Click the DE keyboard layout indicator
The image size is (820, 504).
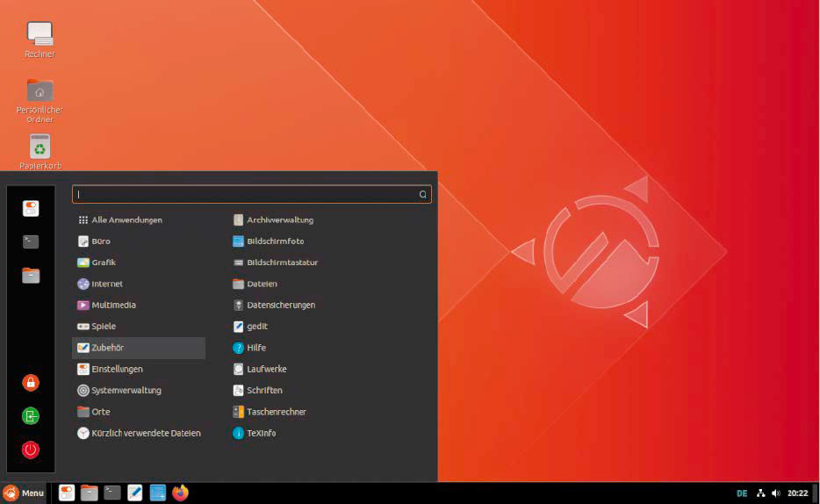[742, 493]
